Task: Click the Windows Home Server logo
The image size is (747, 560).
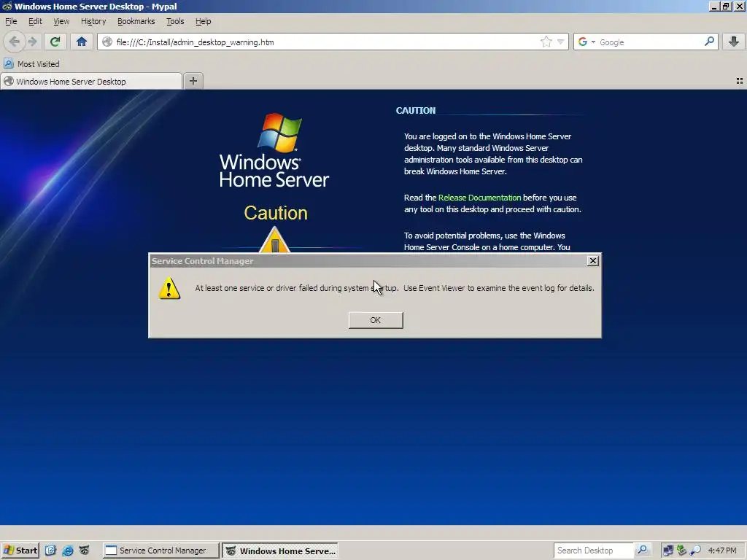Action: click(x=274, y=150)
